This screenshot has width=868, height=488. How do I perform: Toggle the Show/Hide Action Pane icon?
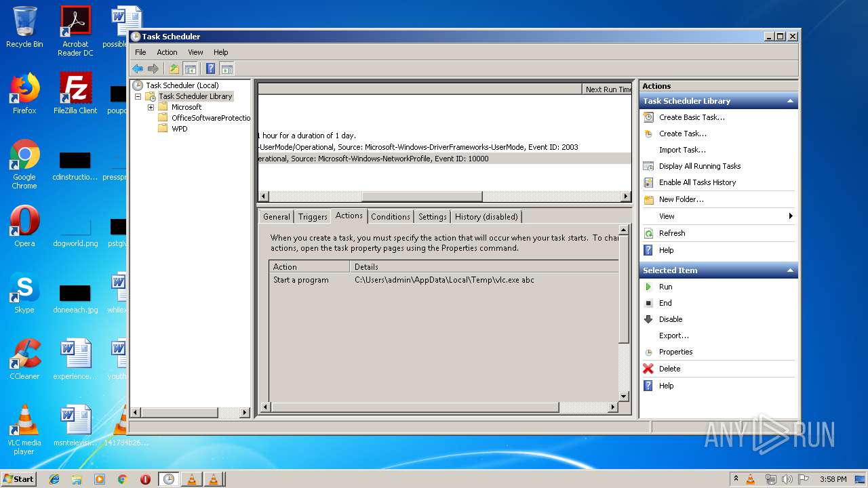click(227, 68)
